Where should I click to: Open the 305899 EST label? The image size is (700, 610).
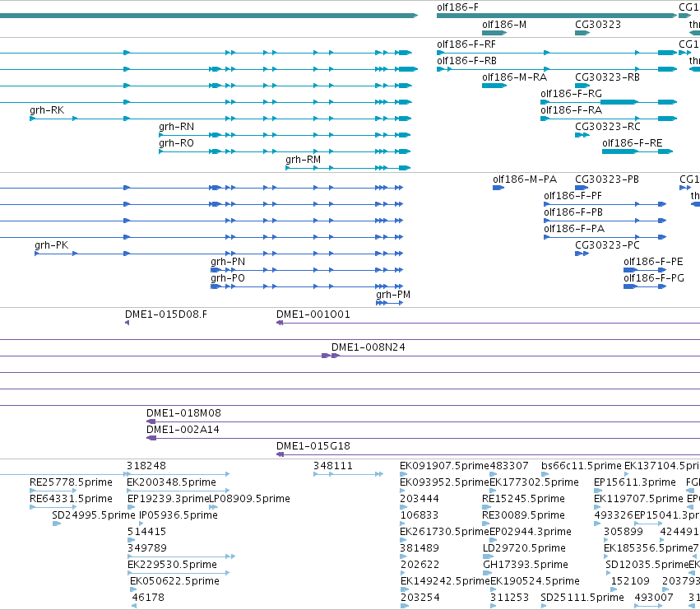(624, 533)
